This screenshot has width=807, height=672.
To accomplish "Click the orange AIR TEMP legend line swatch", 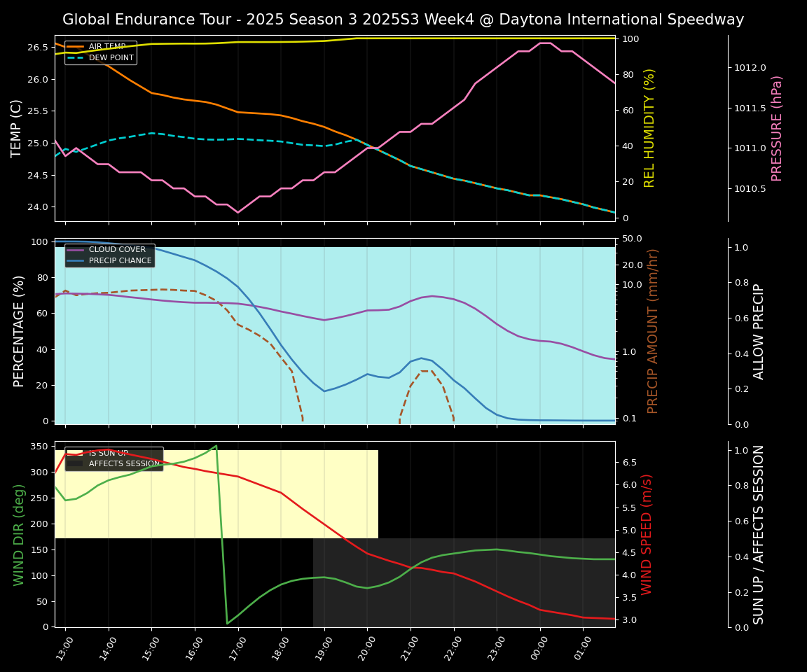I will point(75,46).
